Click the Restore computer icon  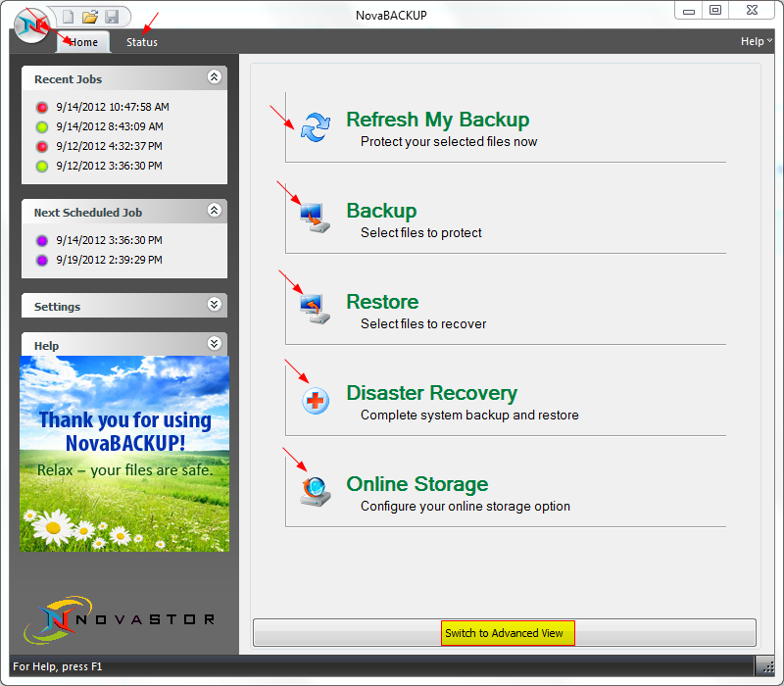[x=315, y=309]
